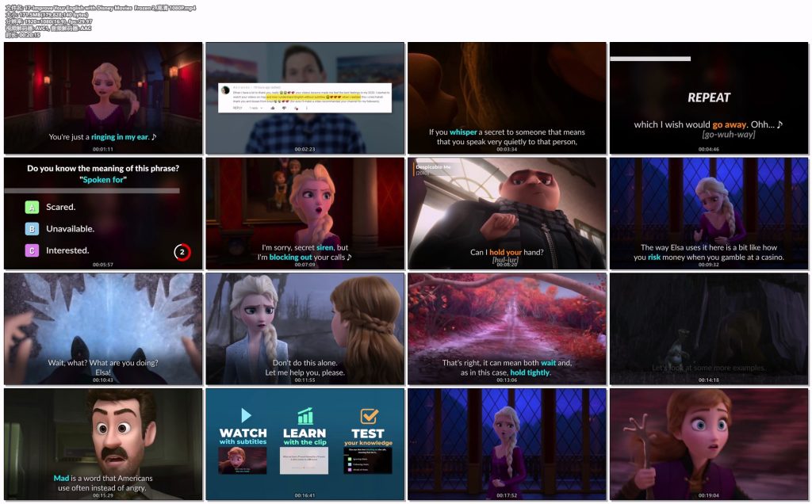Viewport: 812px width, 504px height.
Task: Click the small preview image under TEST
Action: [x=368, y=460]
